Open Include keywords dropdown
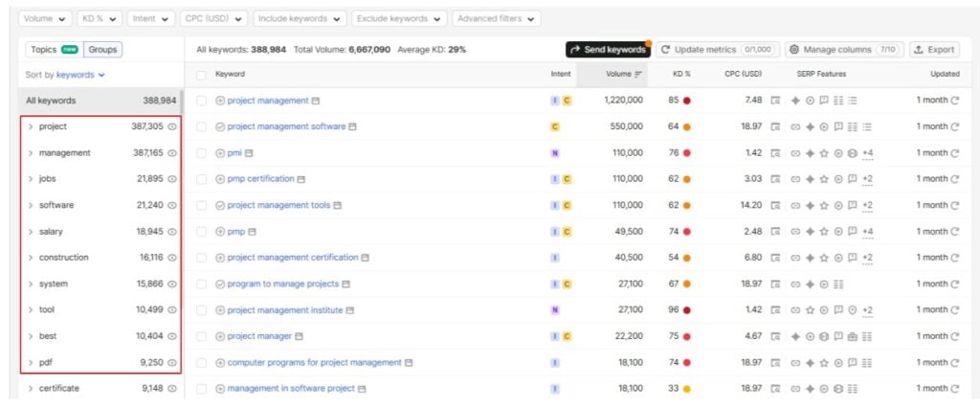This screenshot has height=410, width=980. pos(300,19)
